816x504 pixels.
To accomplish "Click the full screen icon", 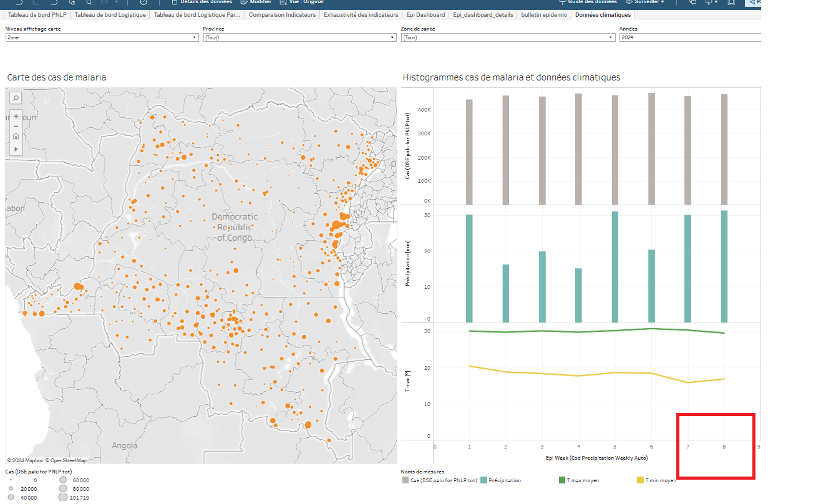I will click(731, 2).
